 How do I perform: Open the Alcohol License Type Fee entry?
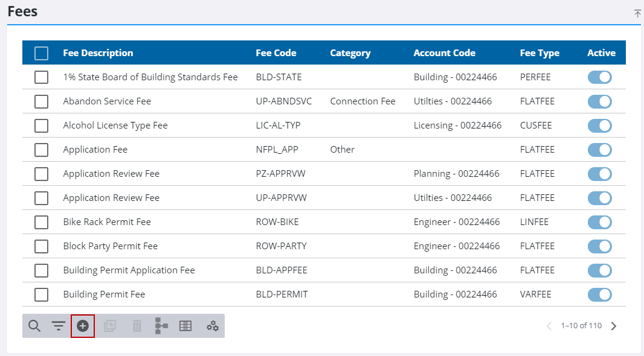(x=115, y=126)
